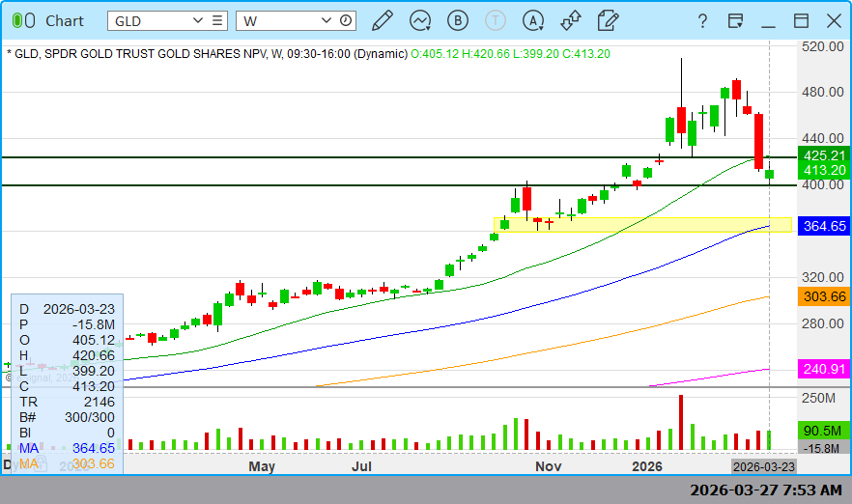Image resolution: width=852 pixels, height=504 pixels.
Task: Open the studies wave icon menu
Action: click(420, 20)
